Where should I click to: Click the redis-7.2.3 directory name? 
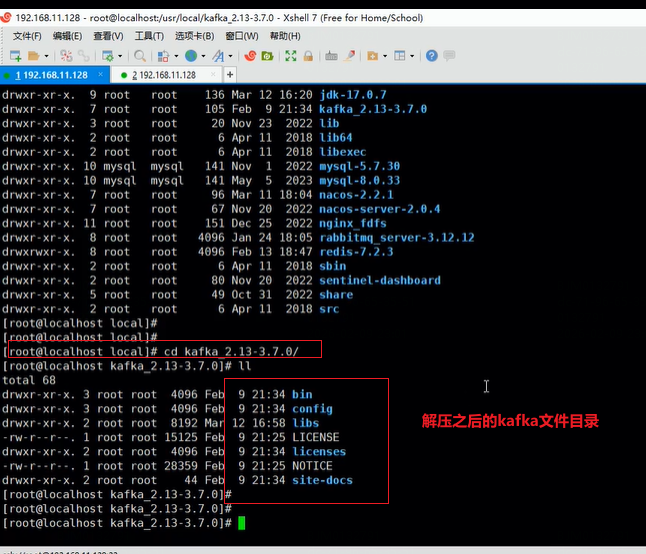coord(356,252)
